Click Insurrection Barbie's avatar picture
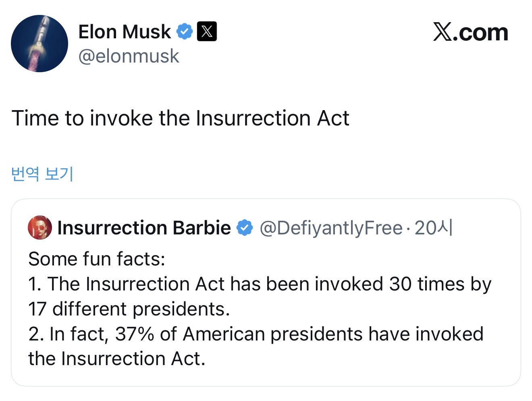 point(39,228)
